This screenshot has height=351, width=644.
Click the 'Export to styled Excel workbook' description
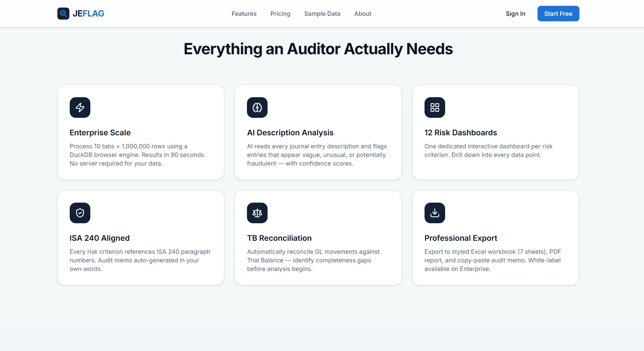[x=493, y=260]
